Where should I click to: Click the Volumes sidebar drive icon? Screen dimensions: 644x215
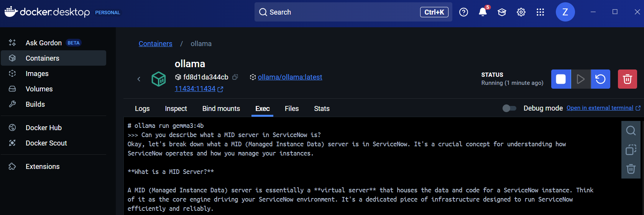click(12, 89)
